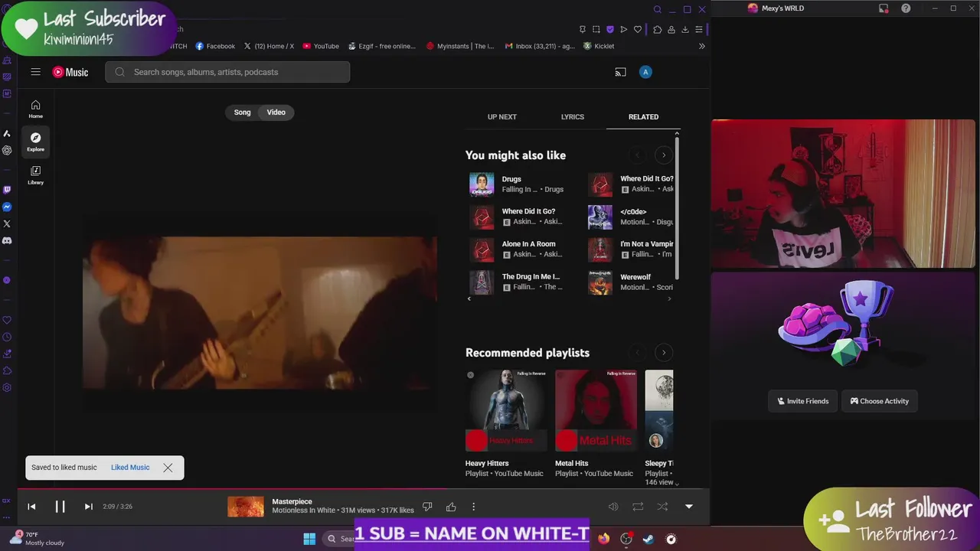Open history clock in Opera GX sidebar
Screen dimensions: 980x551
click(x=7, y=337)
